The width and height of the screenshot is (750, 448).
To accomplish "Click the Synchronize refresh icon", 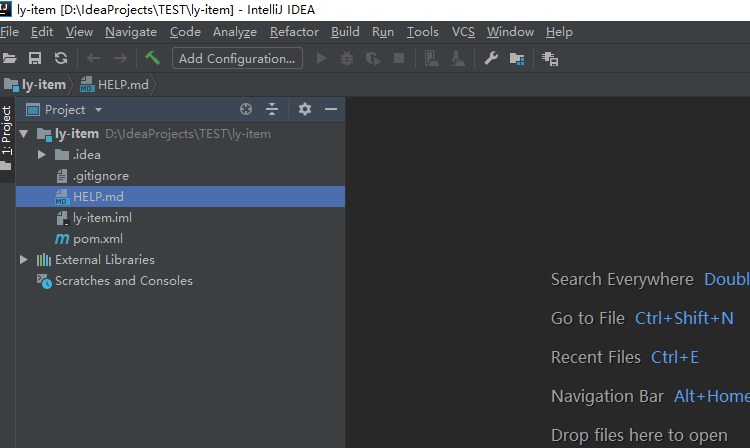I will (x=61, y=58).
